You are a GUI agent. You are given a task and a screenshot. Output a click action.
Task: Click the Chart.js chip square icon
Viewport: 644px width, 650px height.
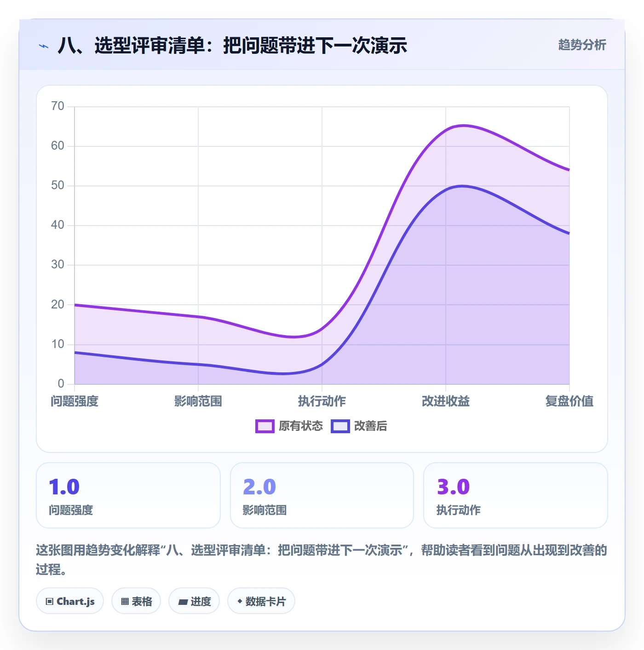click(50, 602)
